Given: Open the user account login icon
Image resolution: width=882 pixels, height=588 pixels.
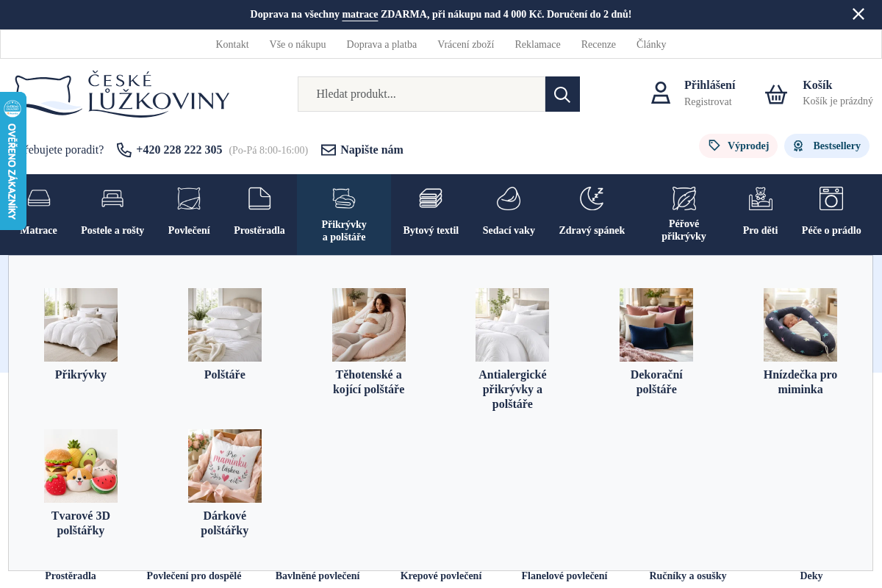Looking at the screenshot, I should 661,93.
